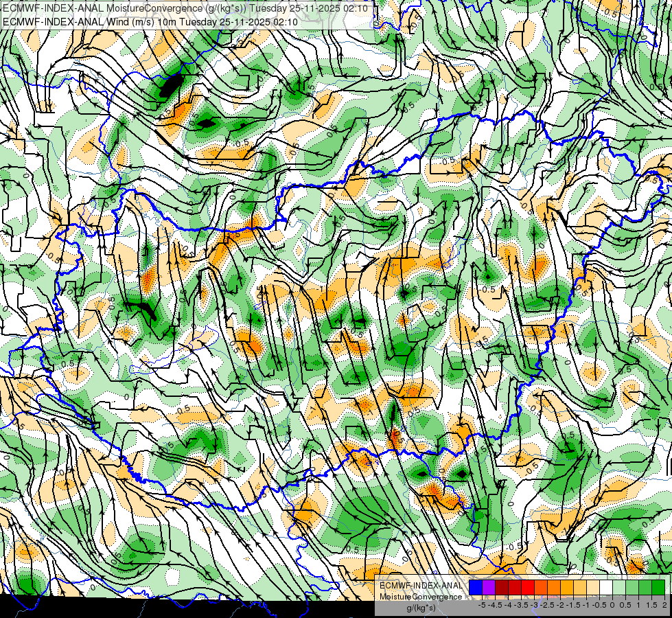
Task: Select the red swatch between -4 and -3.5
Action: 515,588
